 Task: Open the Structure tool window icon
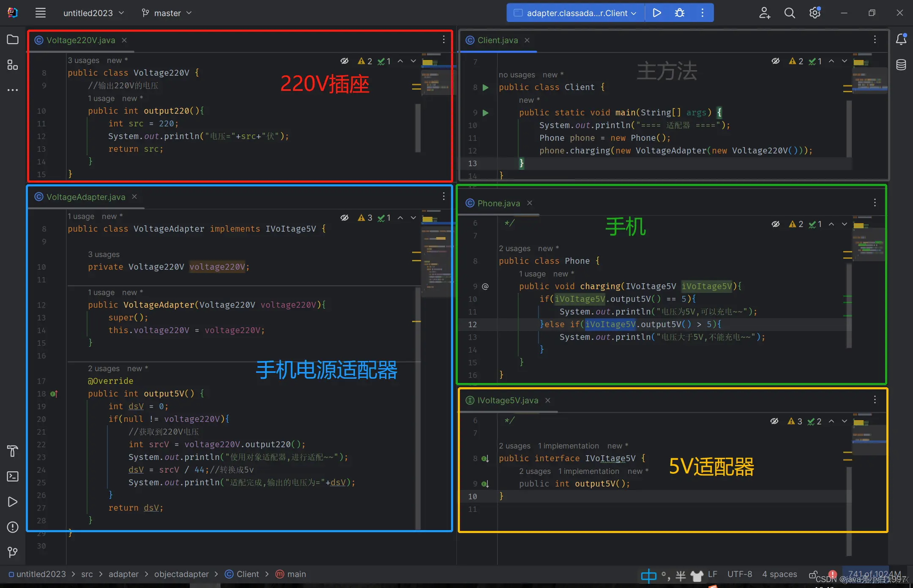13,65
